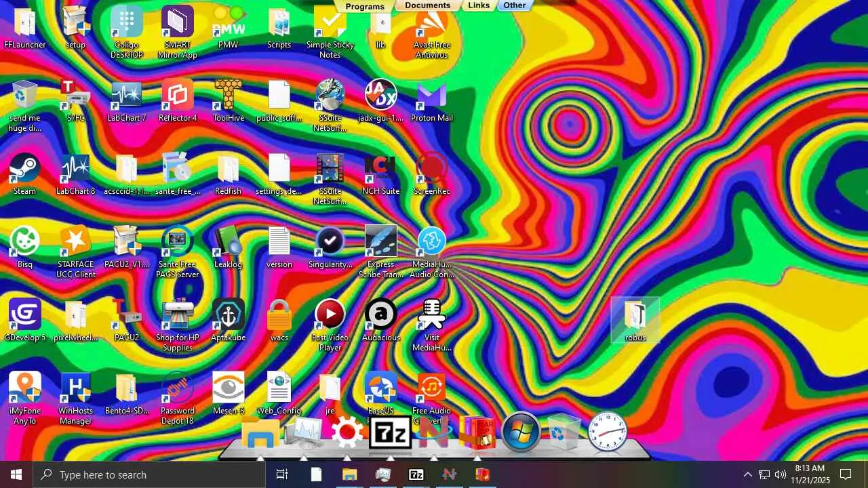Select the S7FG desktop shortcut

coord(75,101)
